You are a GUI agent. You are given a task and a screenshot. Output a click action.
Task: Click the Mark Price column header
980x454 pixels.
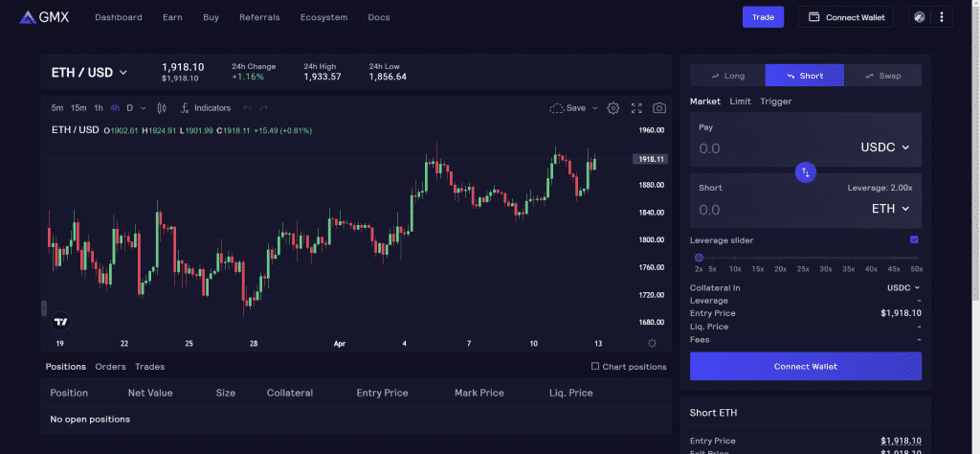point(479,393)
